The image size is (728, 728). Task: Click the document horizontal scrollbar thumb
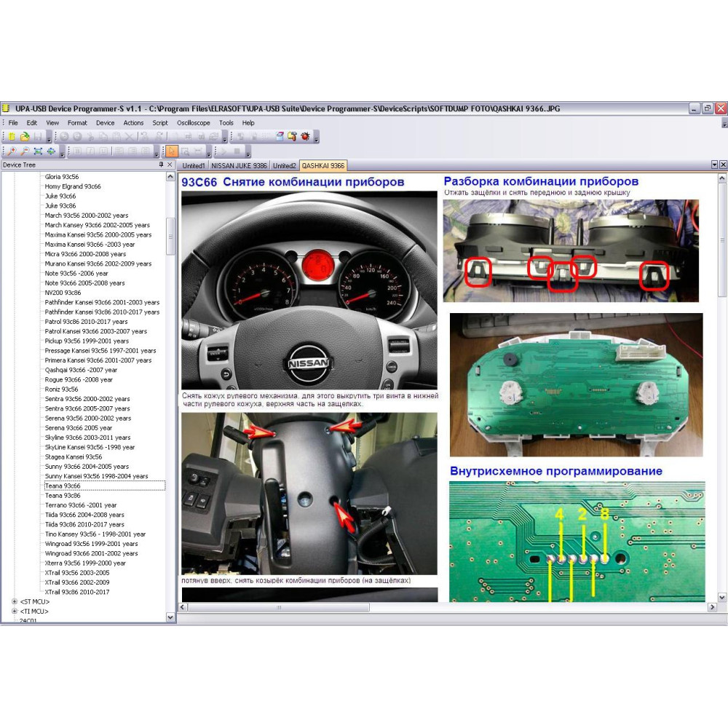[x=279, y=607]
